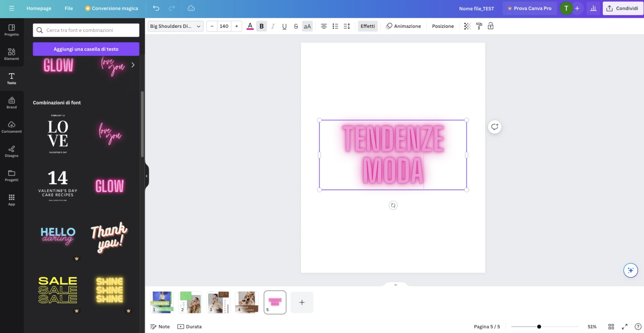Collapse the side panel arrow

point(147,176)
